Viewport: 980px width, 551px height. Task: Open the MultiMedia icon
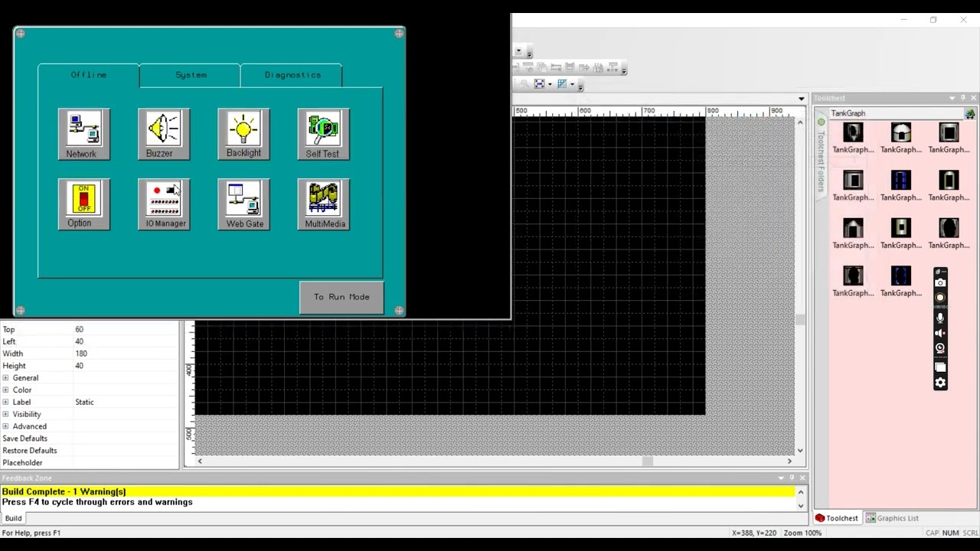pos(323,204)
